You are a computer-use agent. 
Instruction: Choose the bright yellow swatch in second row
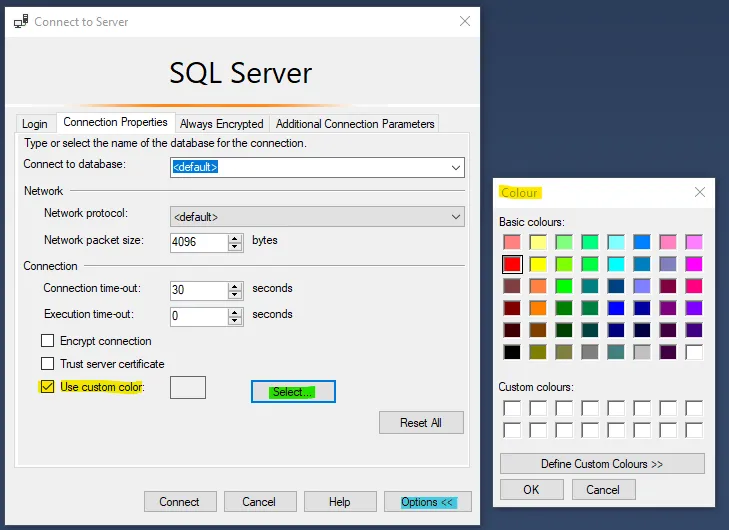(x=538, y=265)
